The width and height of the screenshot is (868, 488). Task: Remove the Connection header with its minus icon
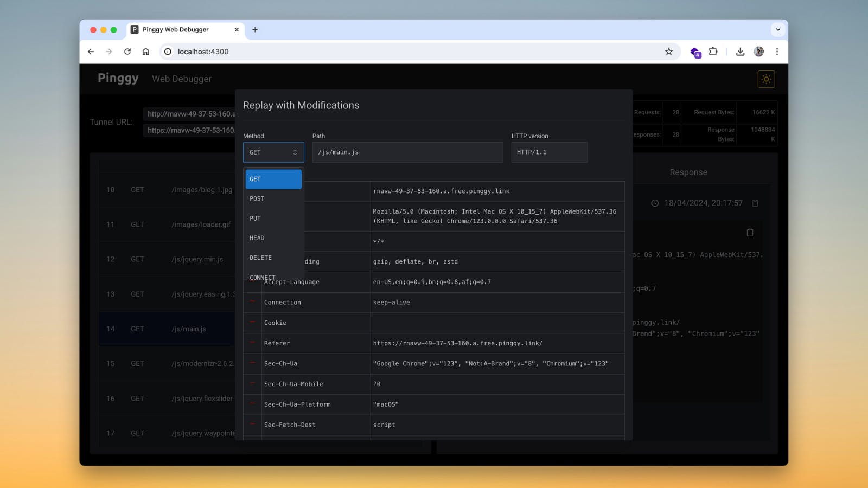(x=252, y=301)
